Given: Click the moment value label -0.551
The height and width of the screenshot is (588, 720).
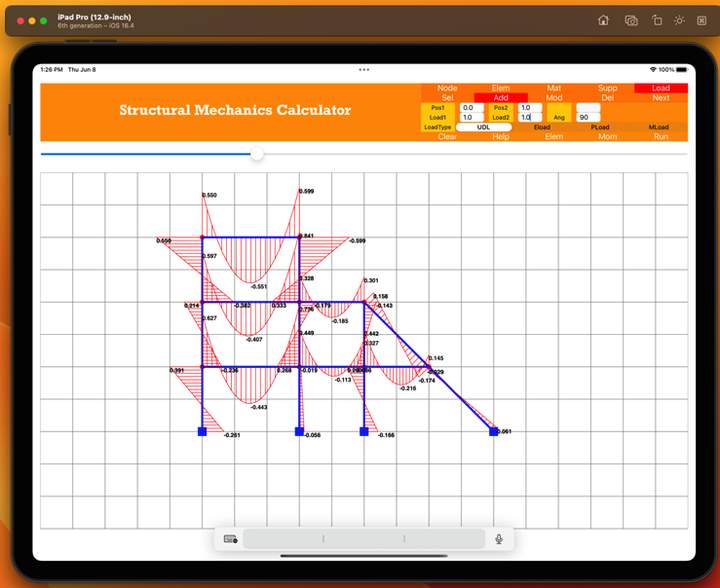Looking at the screenshot, I should click(x=259, y=287).
